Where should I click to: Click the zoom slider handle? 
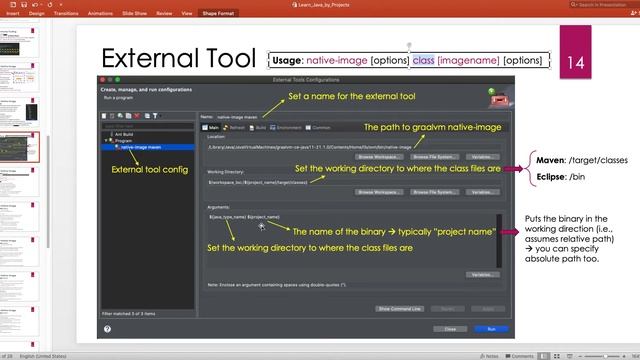(605, 356)
